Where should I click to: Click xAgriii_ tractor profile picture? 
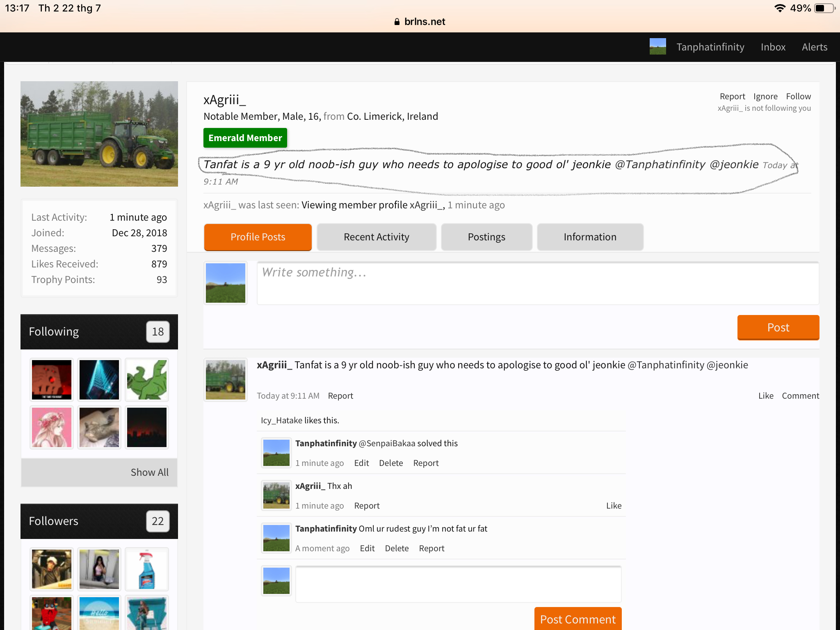pyautogui.click(x=99, y=134)
